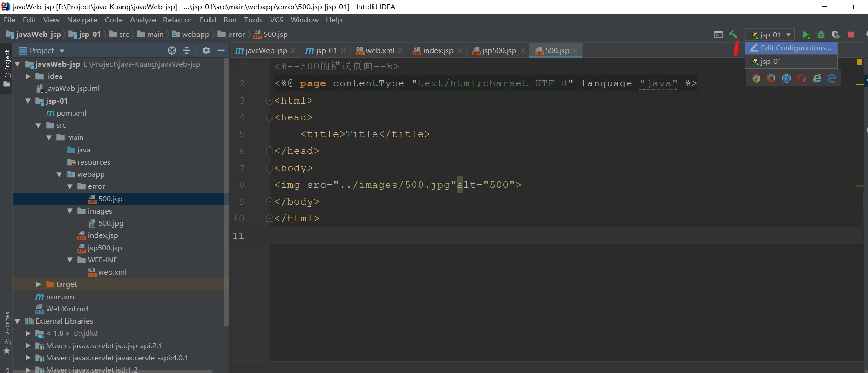
Task: Open in Edge browser icon
Action: pyautogui.click(x=832, y=78)
